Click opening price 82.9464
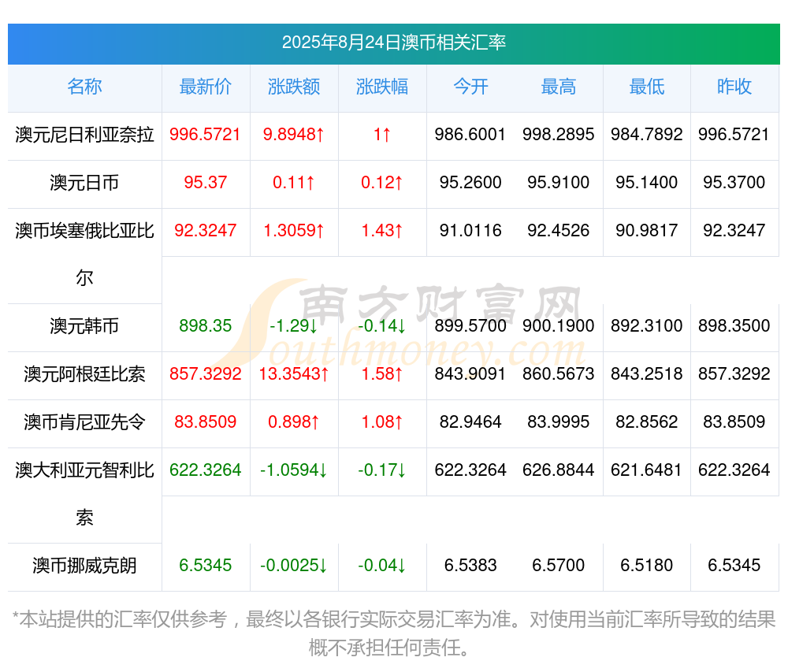Image resolution: width=788 pixels, height=672 pixels. (470, 422)
